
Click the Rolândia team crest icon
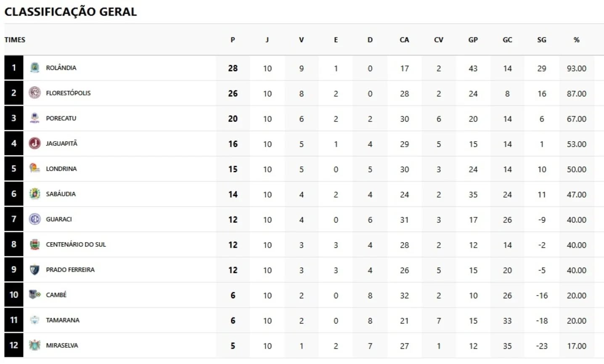(35, 68)
